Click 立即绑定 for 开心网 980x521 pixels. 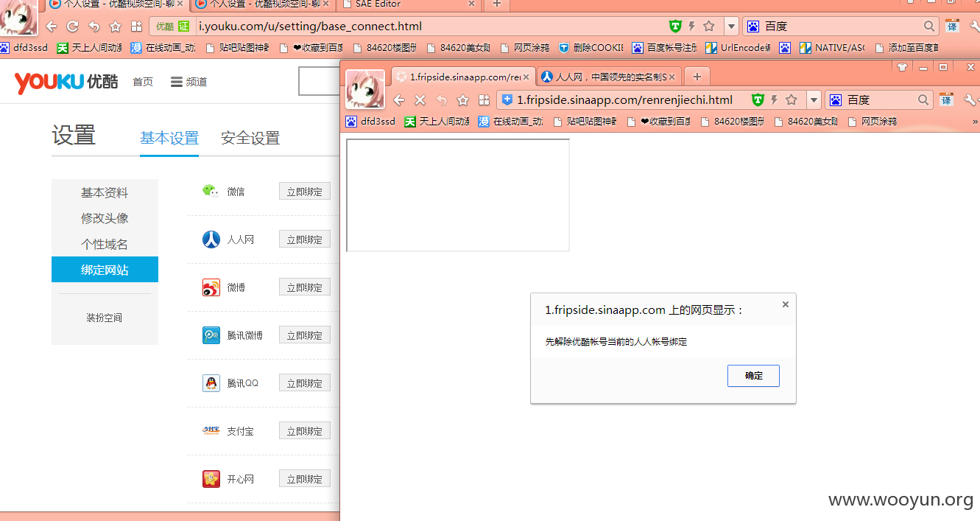[x=305, y=479]
